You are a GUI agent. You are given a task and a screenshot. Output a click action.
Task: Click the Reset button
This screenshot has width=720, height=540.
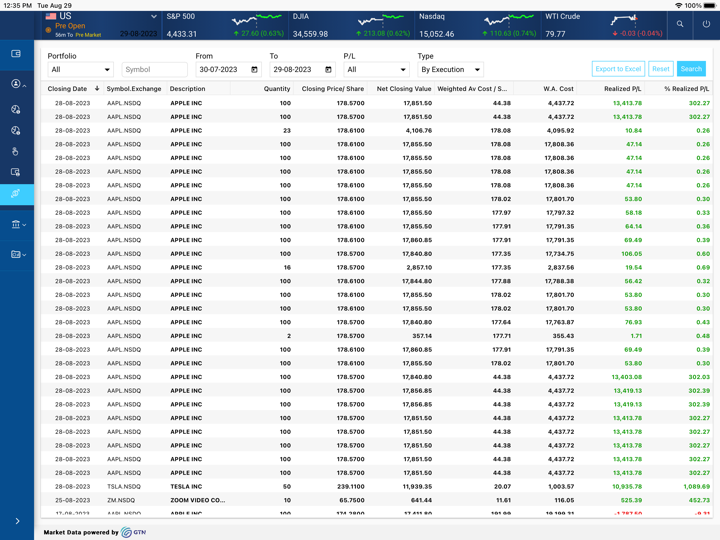(660, 69)
